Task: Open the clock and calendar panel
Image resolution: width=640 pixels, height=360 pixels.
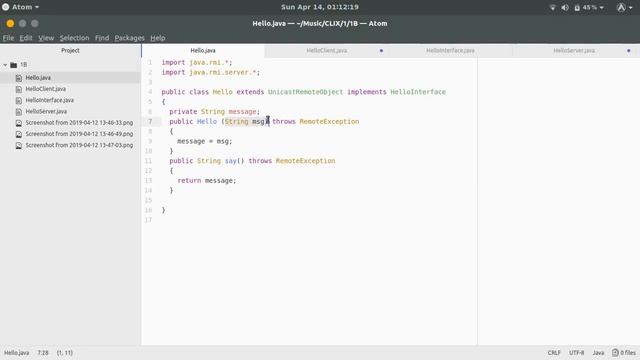Action: tap(320, 7)
